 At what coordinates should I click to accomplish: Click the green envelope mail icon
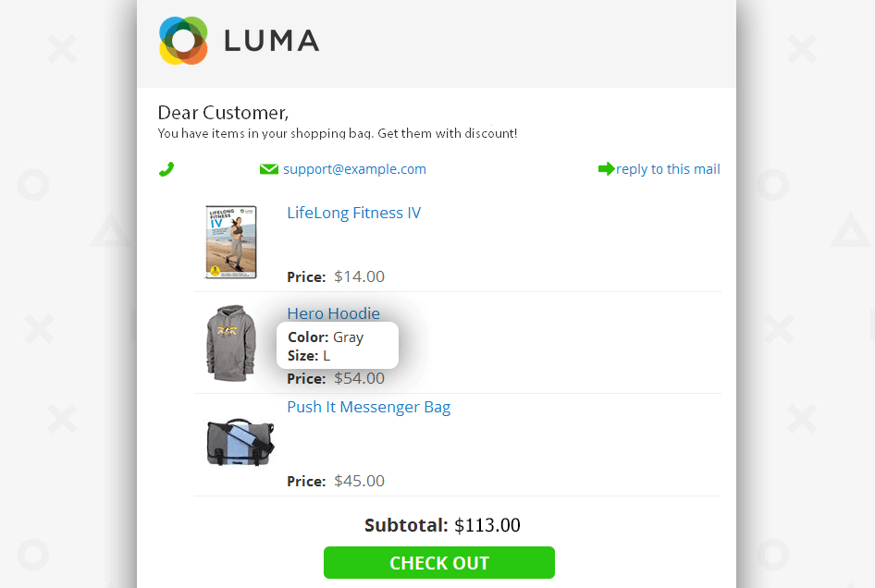click(269, 169)
